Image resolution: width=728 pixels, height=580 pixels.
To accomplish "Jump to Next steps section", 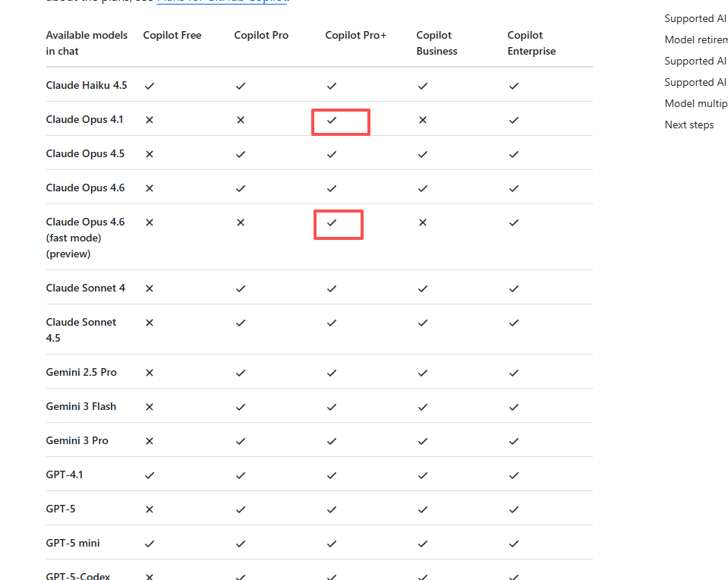I will 689,125.
